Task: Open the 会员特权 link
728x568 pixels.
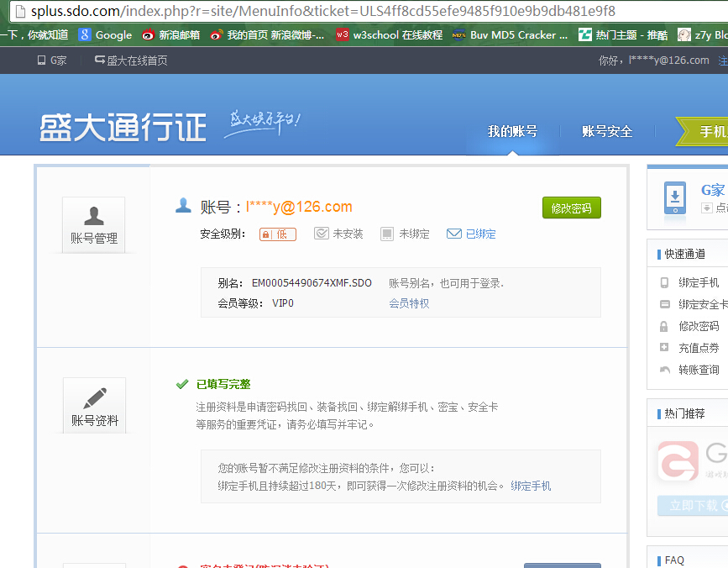Action: 409,303
